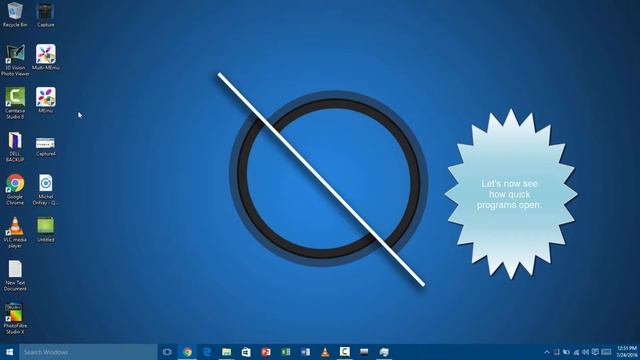
Task: Open the taskbar clock and date
Action: [627, 352]
